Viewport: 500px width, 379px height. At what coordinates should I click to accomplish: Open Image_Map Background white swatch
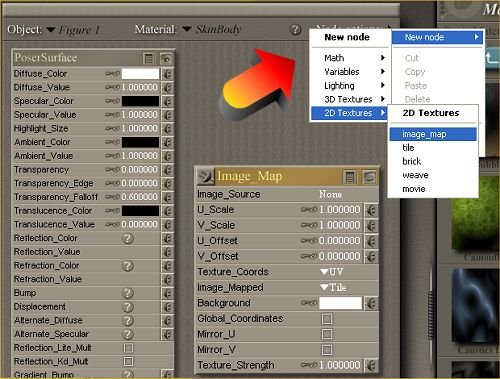click(340, 303)
